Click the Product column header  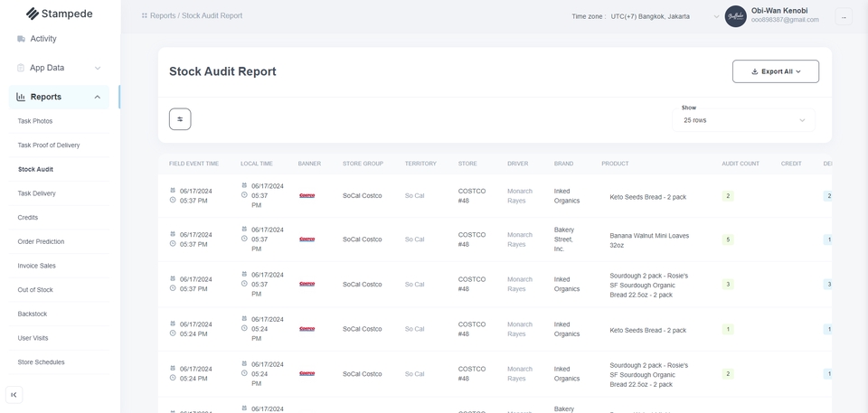click(615, 164)
